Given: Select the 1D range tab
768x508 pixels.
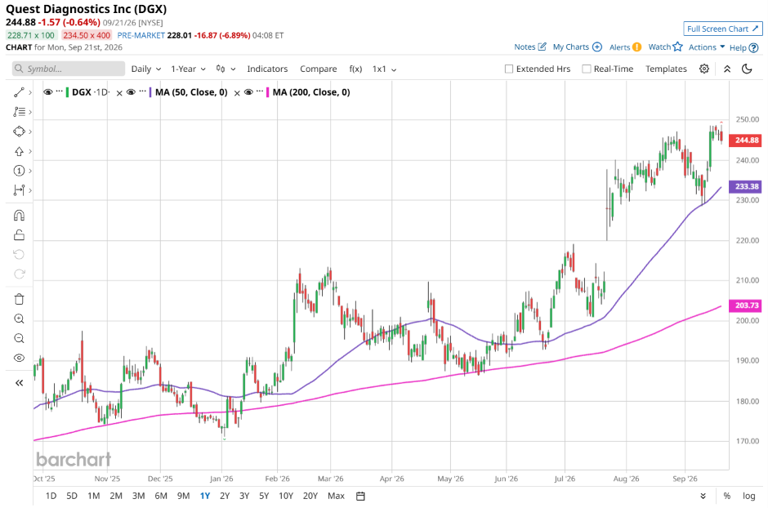Looking at the screenshot, I should (51, 496).
